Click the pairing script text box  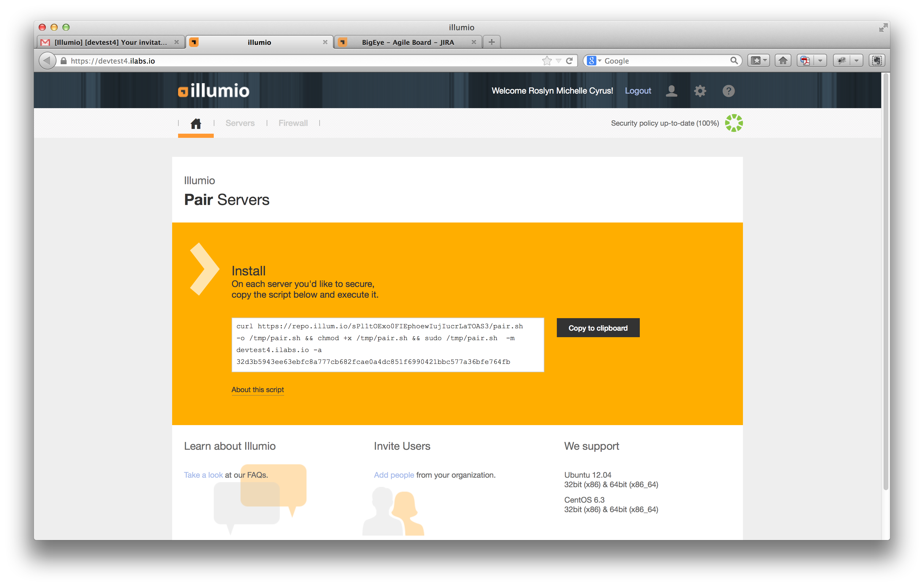[388, 344]
